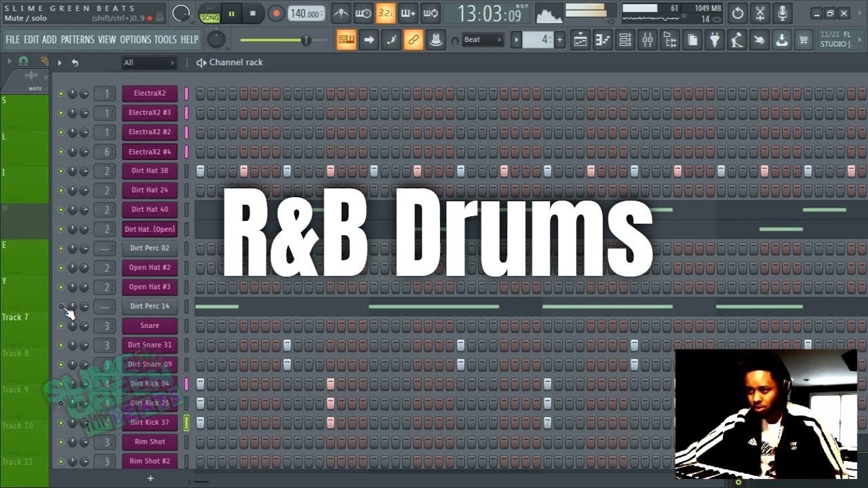Screen dimensions: 868x488
Task: Select the Dirt Hat 24 channel button
Action: [150, 190]
